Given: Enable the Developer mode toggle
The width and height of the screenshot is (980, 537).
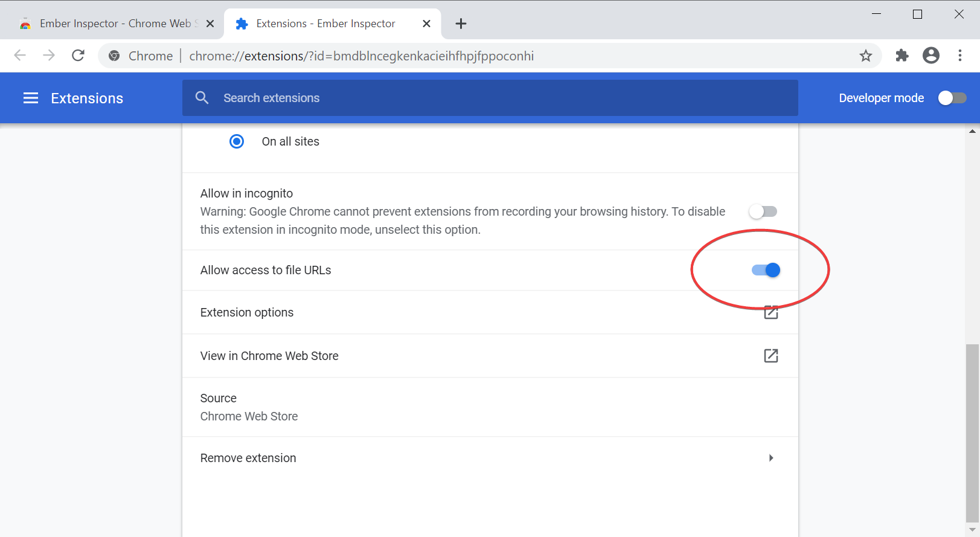Looking at the screenshot, I should (x=952, y=98).
